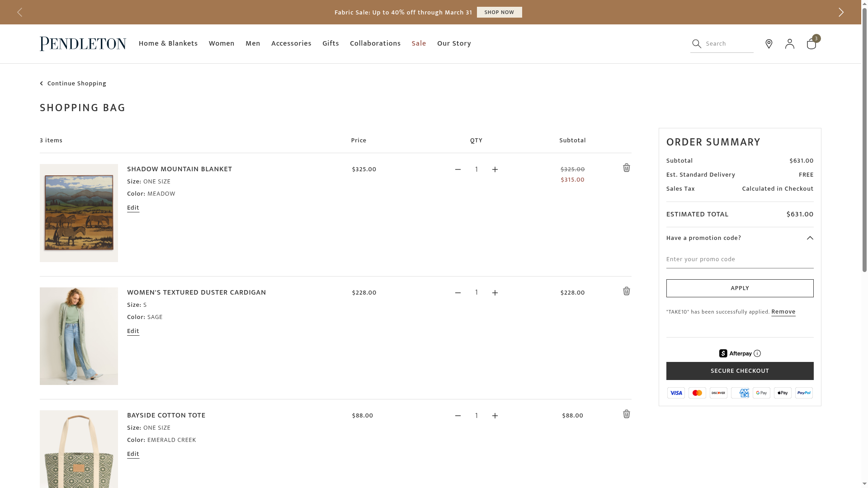Decrease Duster Cardigan quantity
Screen dimensions: 868x488
pyautogui.click(x=458, y=293)
